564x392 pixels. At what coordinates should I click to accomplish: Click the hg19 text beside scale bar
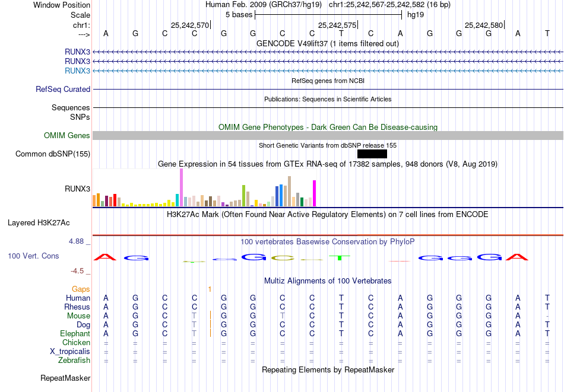416,15
